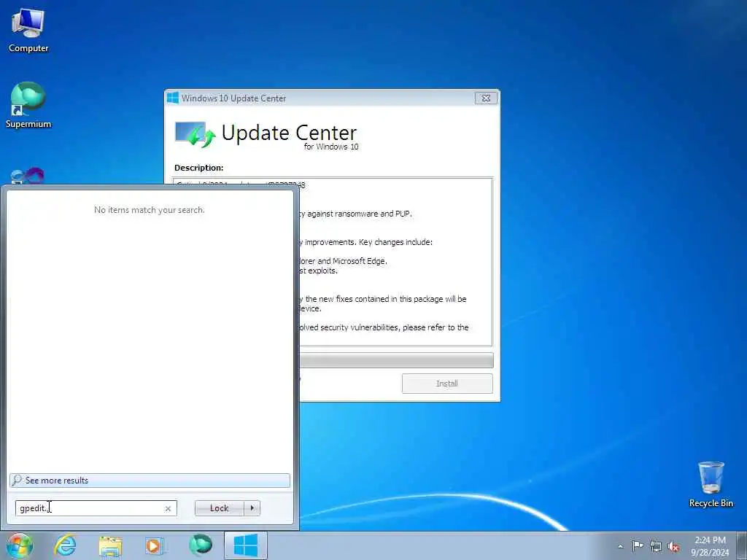Viewport: 747px width, 560px height.
Task: Click the Update Center logo icon with green arrows
Action: pyautogui.click(x=195, y=134)
